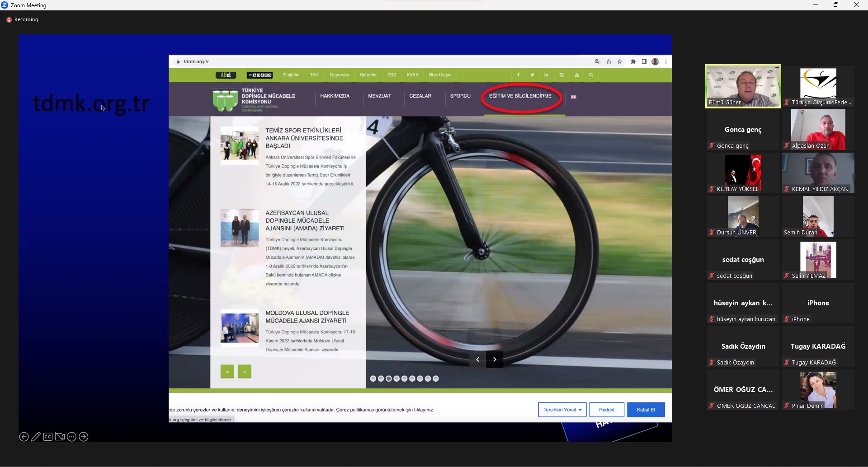The height and width of the screenshot is (467, 868).
Task: Click the website search magnifier icon
Action: coord(591,75)
